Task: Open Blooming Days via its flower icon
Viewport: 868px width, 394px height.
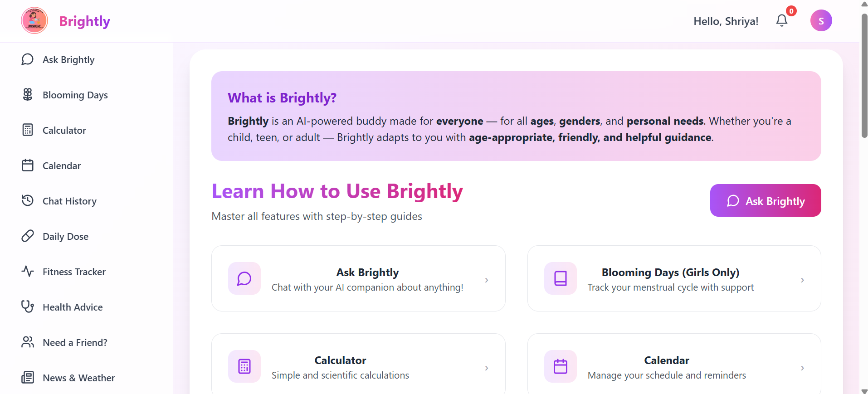Action: coord(27,94)
